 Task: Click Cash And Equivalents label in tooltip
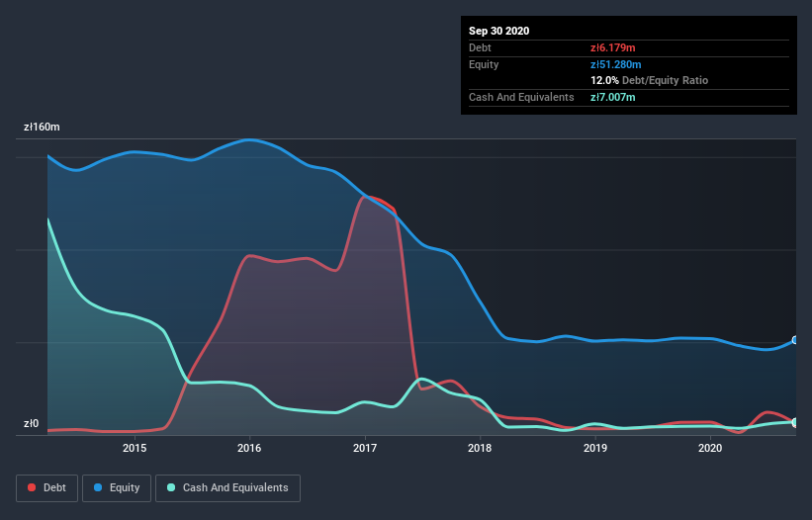521,97
